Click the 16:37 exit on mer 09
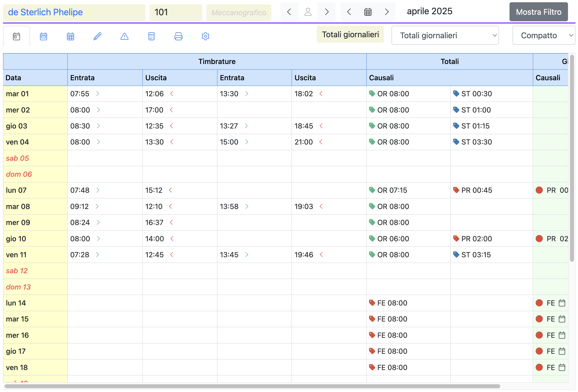578x392 pixels. pos(154,222)
